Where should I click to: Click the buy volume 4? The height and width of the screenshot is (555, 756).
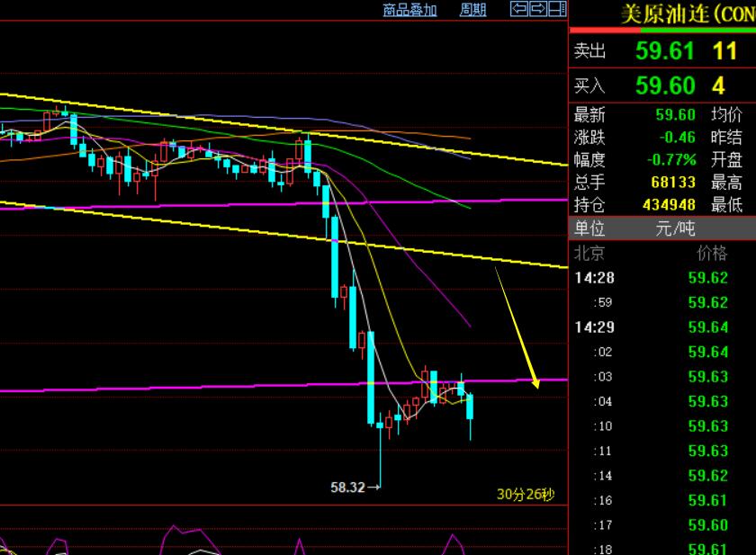tap(719, 85)
